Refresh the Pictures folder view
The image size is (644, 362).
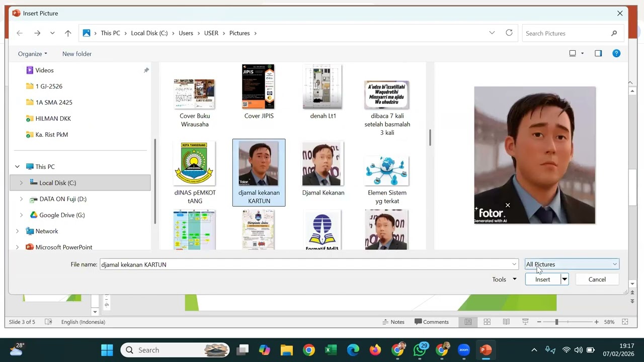(x=509, y=33)
